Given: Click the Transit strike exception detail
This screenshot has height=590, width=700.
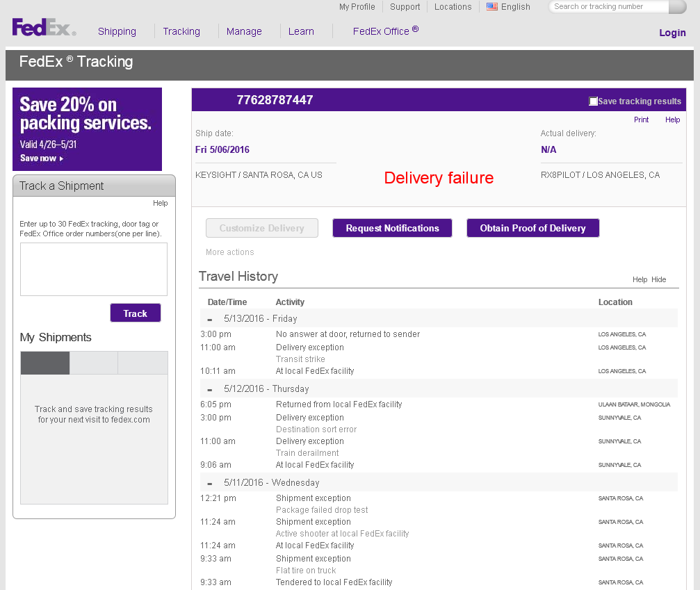Looking at the screenshot, I should (300, 359).
